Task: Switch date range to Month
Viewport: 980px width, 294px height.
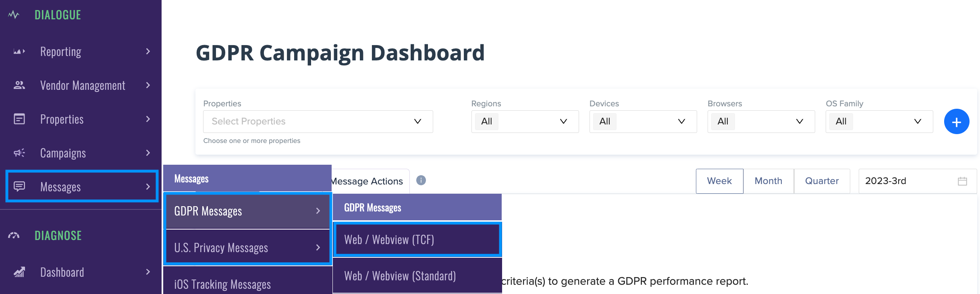Action: (x=768, y=181)
